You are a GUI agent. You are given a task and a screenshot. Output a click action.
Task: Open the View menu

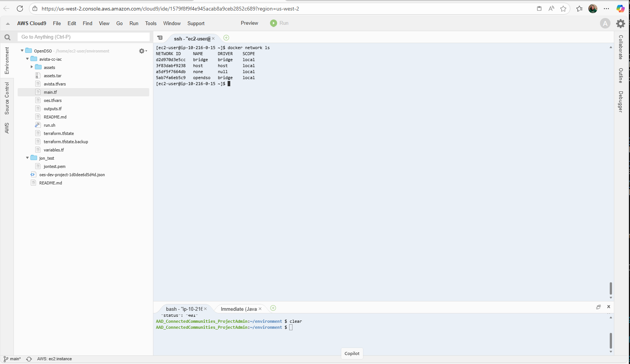[104, 23]
